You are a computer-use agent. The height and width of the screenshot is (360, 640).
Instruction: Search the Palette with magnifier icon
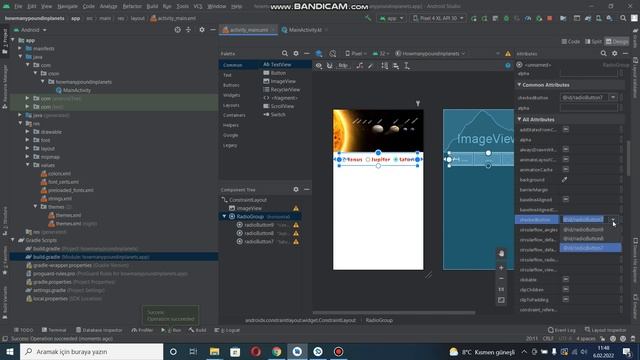[x=284, y=53]
